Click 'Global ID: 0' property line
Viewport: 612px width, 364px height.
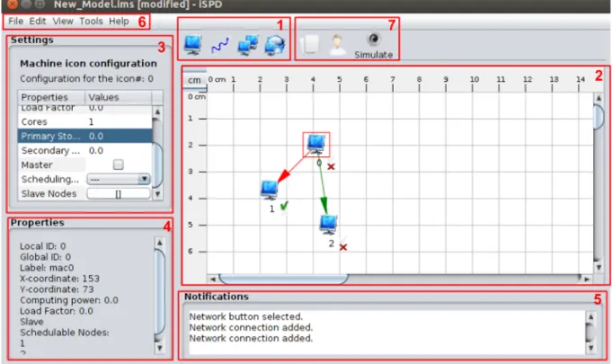tap(45, 257)
